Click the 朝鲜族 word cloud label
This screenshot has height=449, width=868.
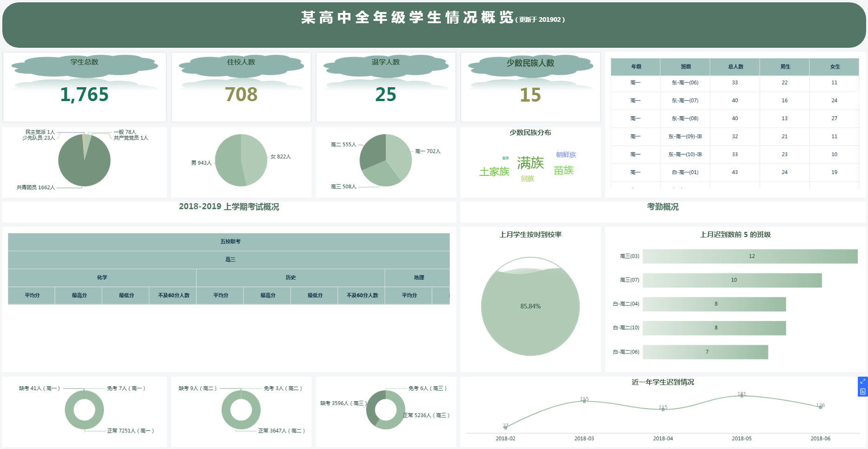(566, 154)
